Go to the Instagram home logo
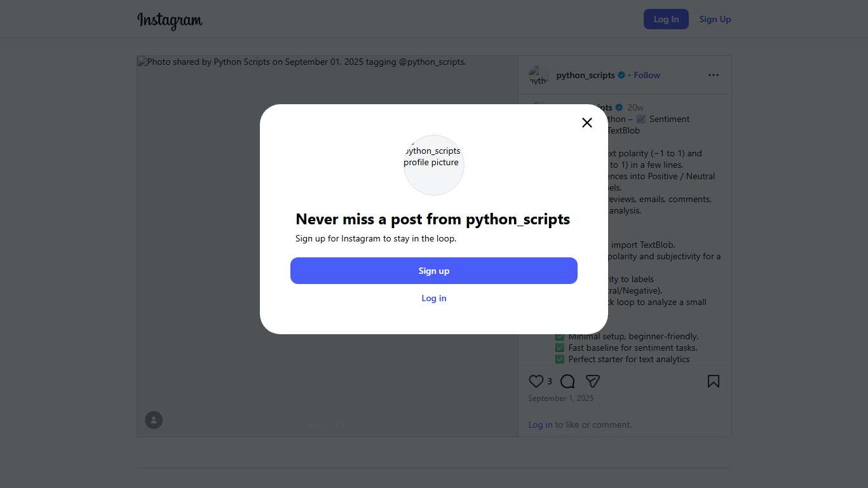Screen dimensions: 868x488 pyautogui.click(x=170, y=20)
